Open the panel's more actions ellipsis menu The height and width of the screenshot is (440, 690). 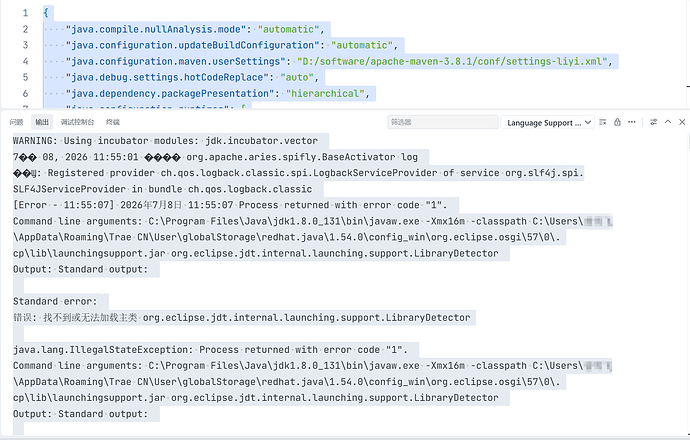[x=632, y=122]
